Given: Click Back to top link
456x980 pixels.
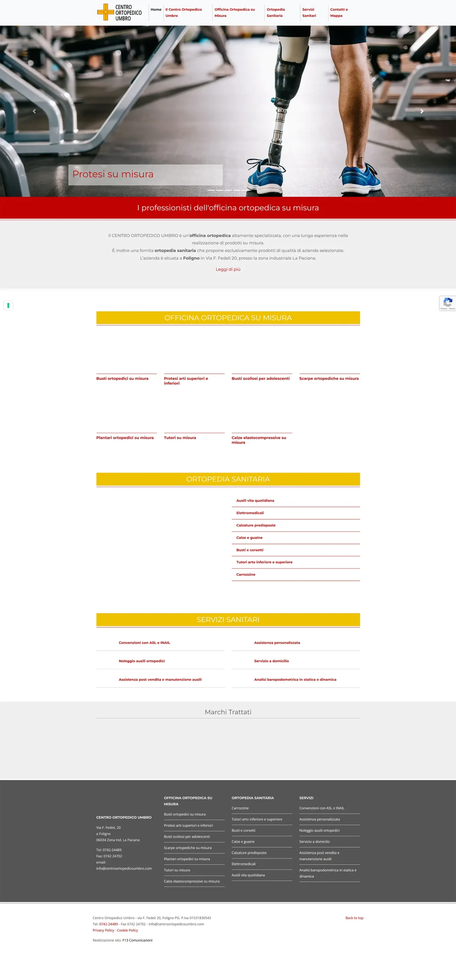Looking at the screenshot, I should click(x=354, y=918).
